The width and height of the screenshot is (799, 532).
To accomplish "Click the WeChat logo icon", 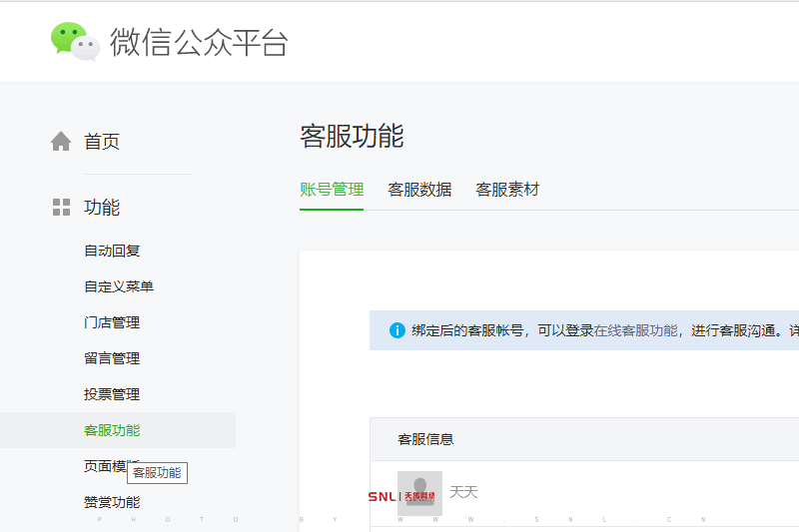I will click(x=75, y=42).
